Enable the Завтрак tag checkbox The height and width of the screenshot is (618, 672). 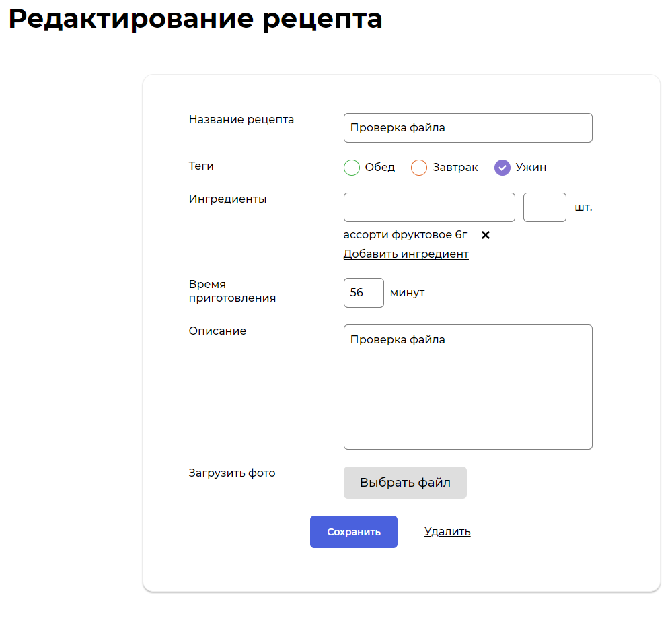click(419, 168)
